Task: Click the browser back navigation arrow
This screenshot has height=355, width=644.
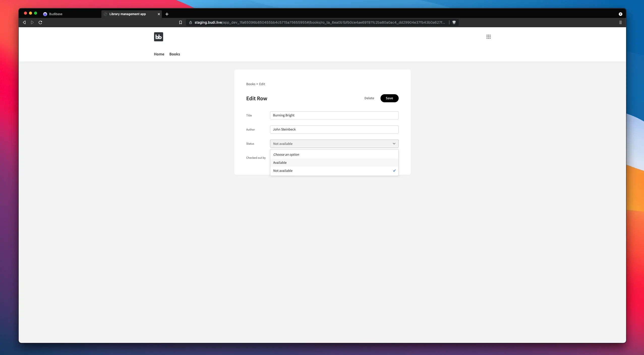Action: [24, 22]
